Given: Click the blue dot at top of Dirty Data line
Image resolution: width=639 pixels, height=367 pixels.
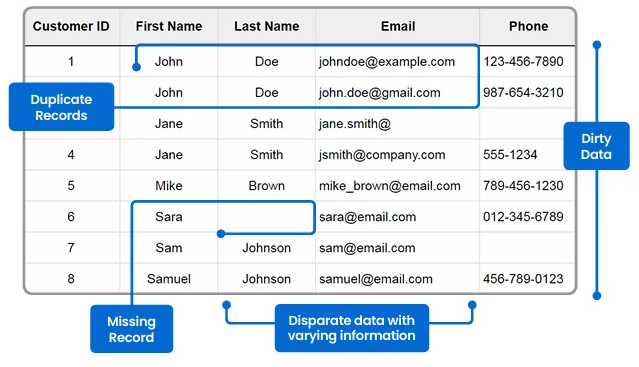Looking at the screenshot, I should point(597,45).
